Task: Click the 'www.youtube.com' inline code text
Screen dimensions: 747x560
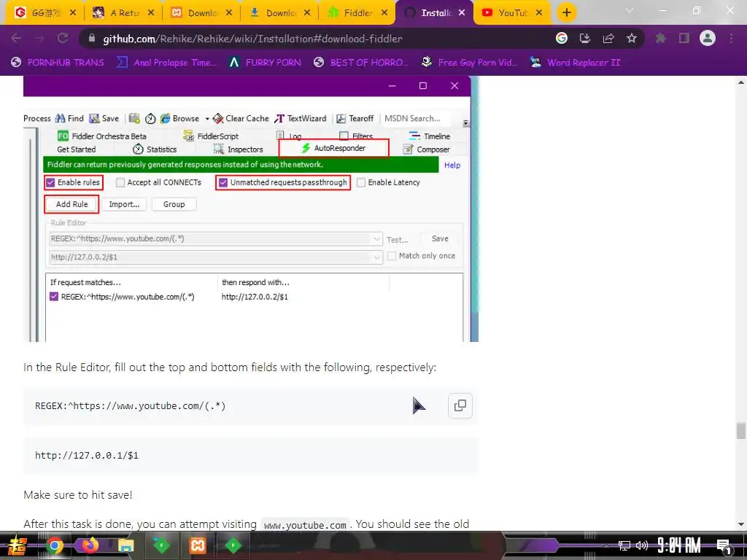Action: pos(305,525)
